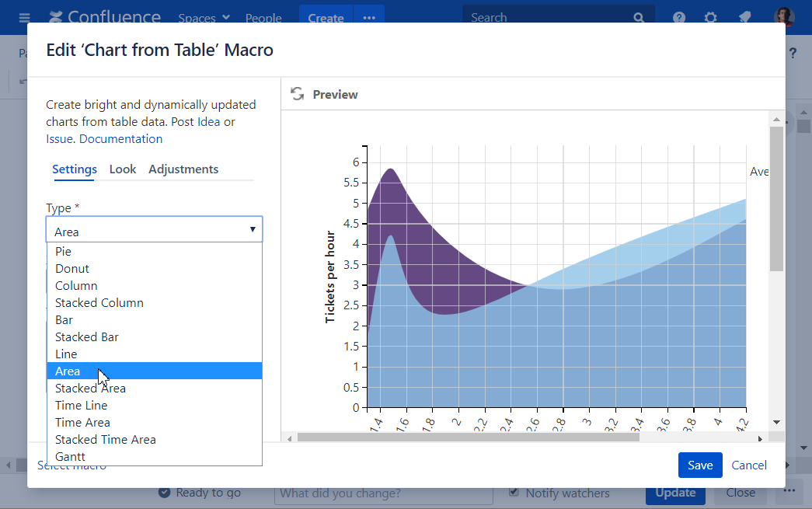Switch to the Look tab
Screen dimensions: 812x509
tap(123, 169)
